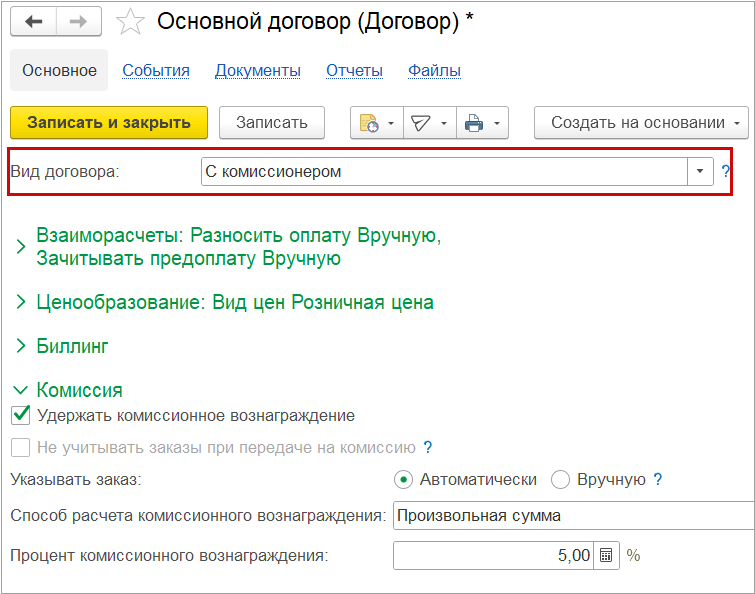Viewport: 755px width, 594px height.
Task: Click Записать и закрыть button
Action: (x=109, y=123)
